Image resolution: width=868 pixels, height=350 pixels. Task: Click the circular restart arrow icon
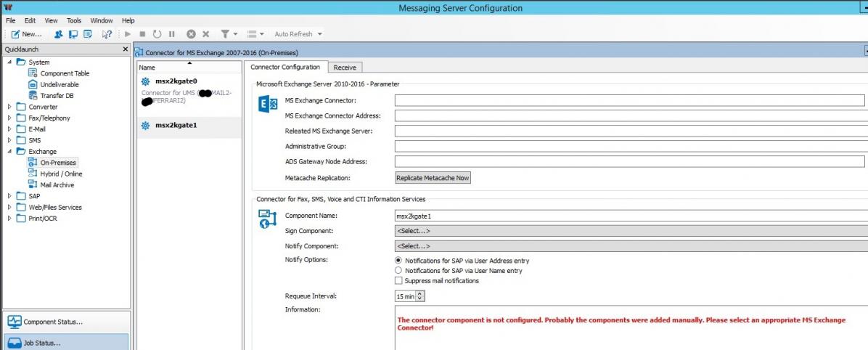pos(157,34)
